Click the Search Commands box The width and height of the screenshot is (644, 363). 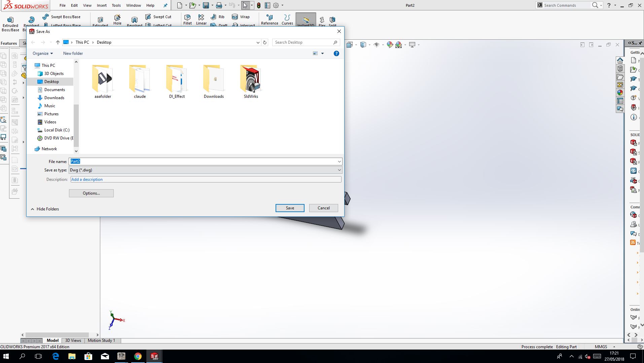pos(566,5)
